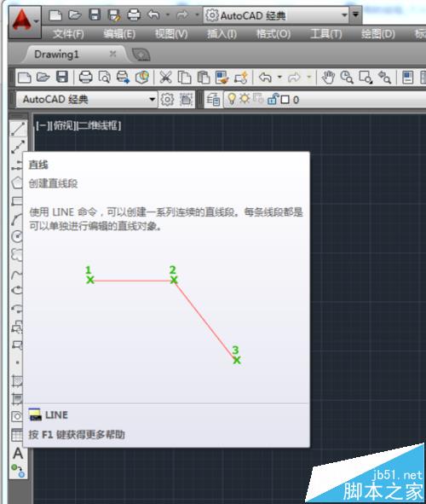
Task: Toggle layer 0 freeze sun icon
Action: [x=245, y=98]
